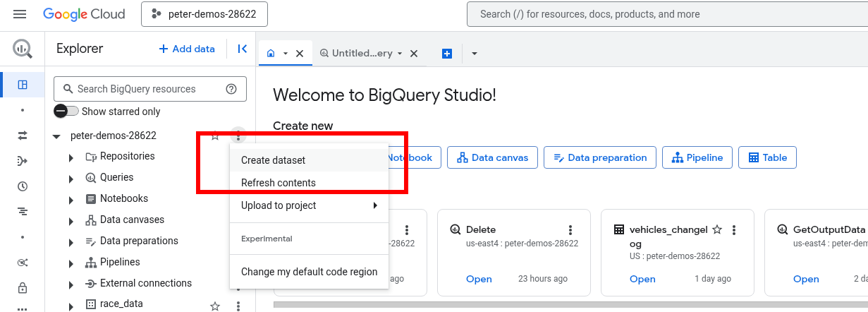Open more actions for race_data dataset

pos(238,306)
